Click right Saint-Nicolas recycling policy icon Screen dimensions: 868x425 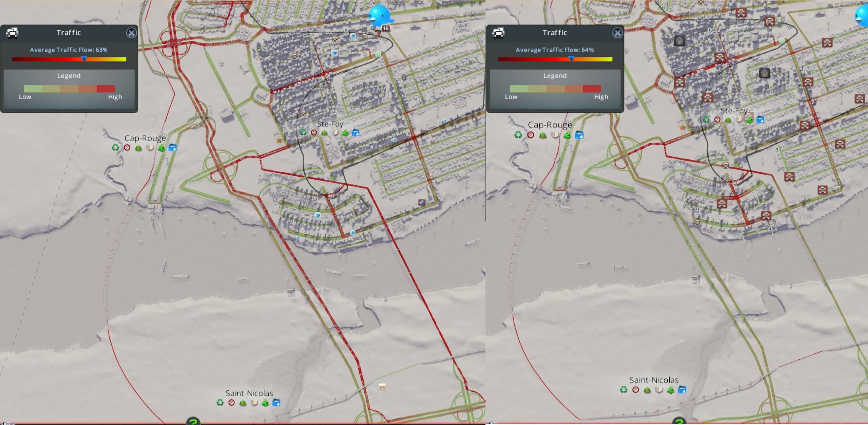[x=624, y=390]
